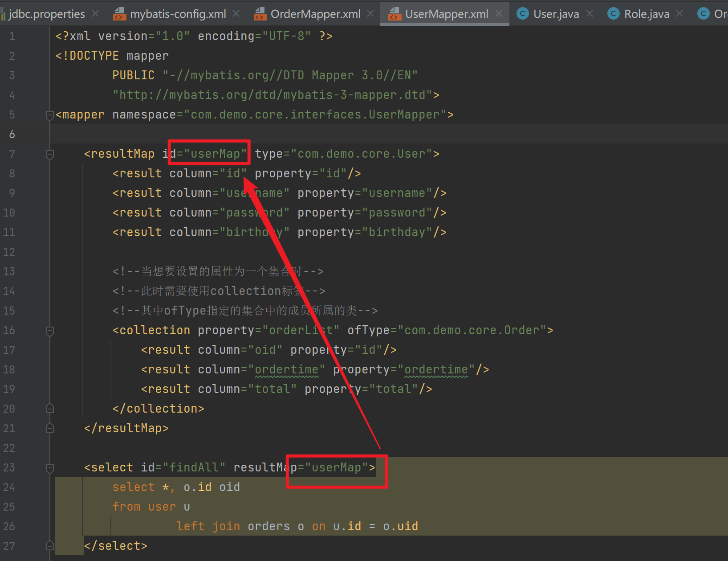The image size is (728, 561).
Task: Collapse the resultMap fold marker on line 7
Action: click(x=50, y=154)
